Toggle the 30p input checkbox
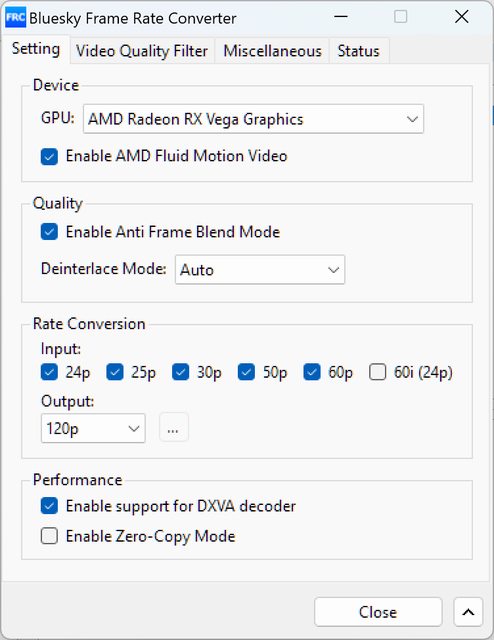 (x=180, y=372)
